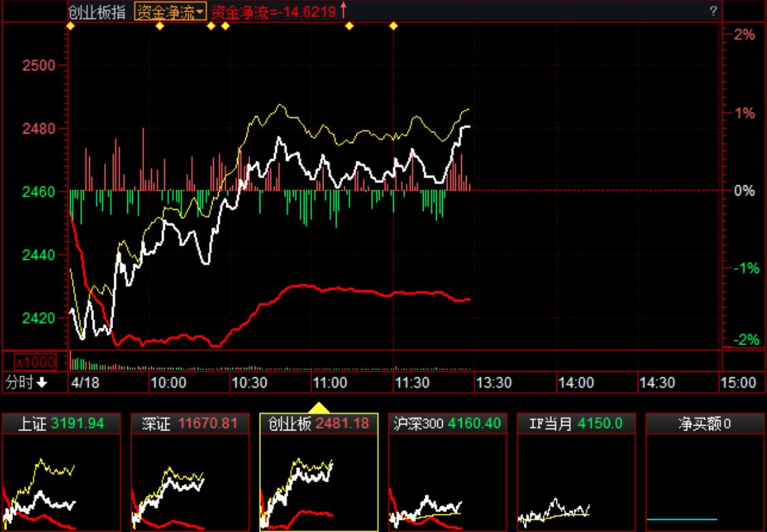Switch to the 上证 3191.94 index tab

coord(61,424)
